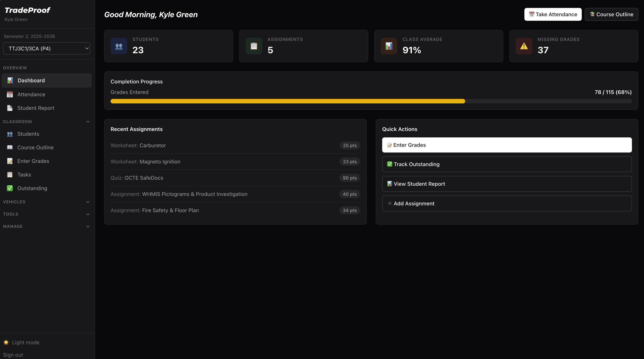
Task: Open the TTJ3C1/3CA class selector
Action: [46, 48]
